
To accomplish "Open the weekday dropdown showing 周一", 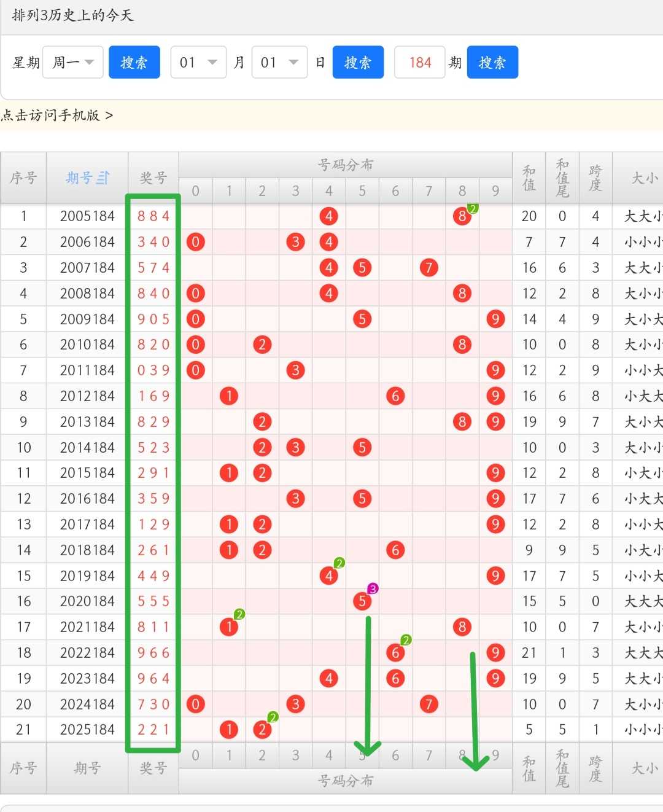I will pos(72,62).
